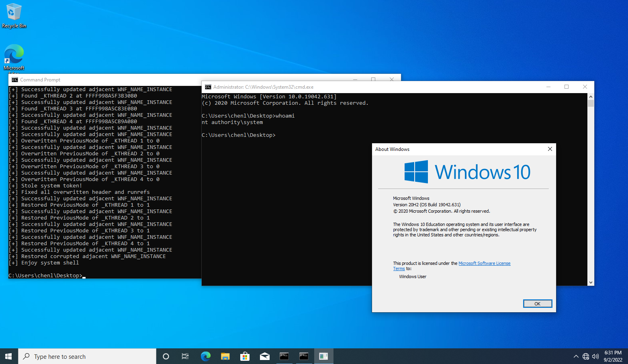Show hidden system tray icons
Screen dimensions: 628x364
pyautogui.click(x=576, y=356)
